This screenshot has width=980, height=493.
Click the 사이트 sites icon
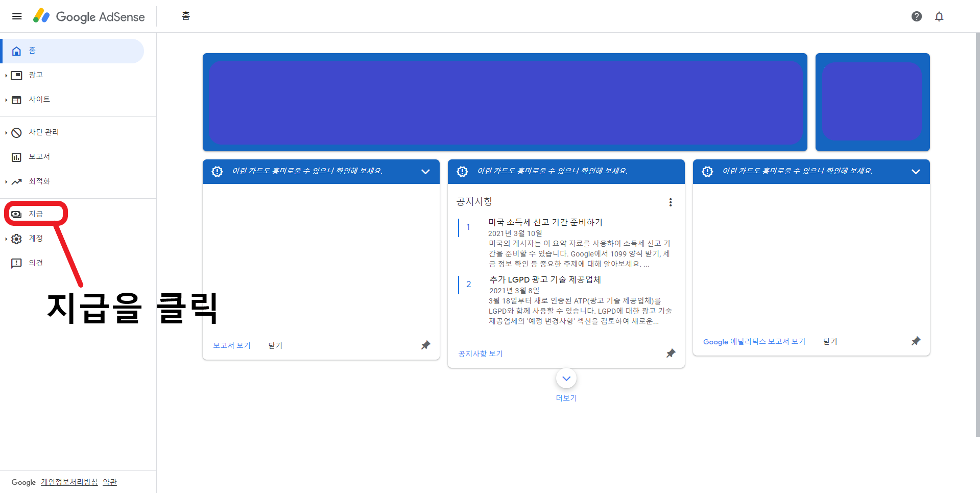[16, 100]
